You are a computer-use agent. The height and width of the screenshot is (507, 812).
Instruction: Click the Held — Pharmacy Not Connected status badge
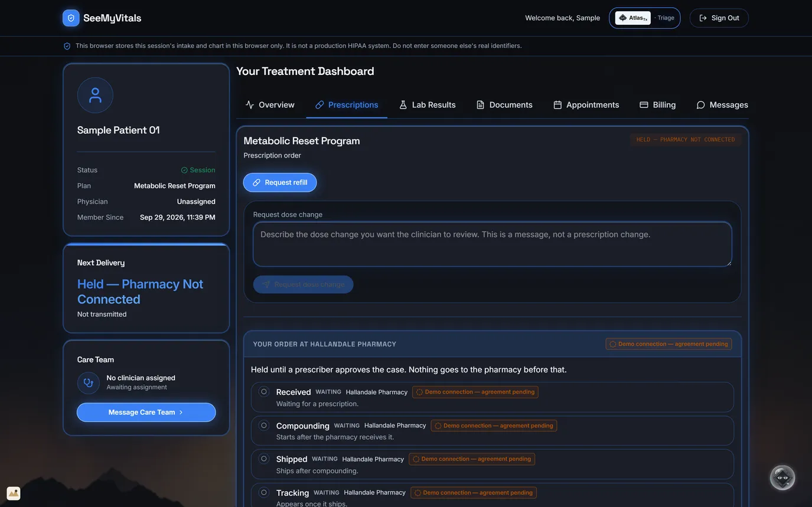686,140
